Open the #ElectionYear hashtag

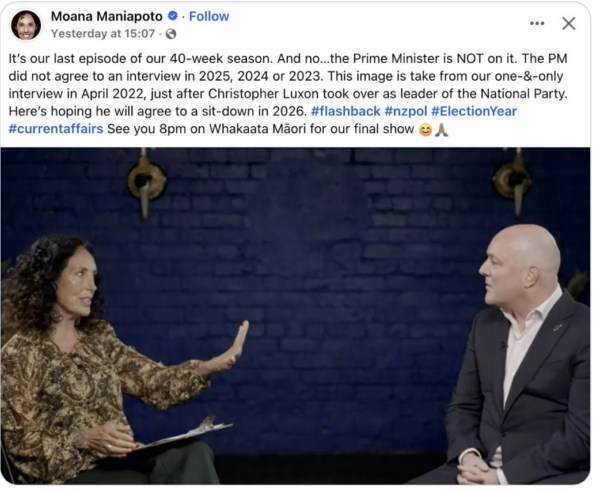pyautogui.click(x=474, y=111)
